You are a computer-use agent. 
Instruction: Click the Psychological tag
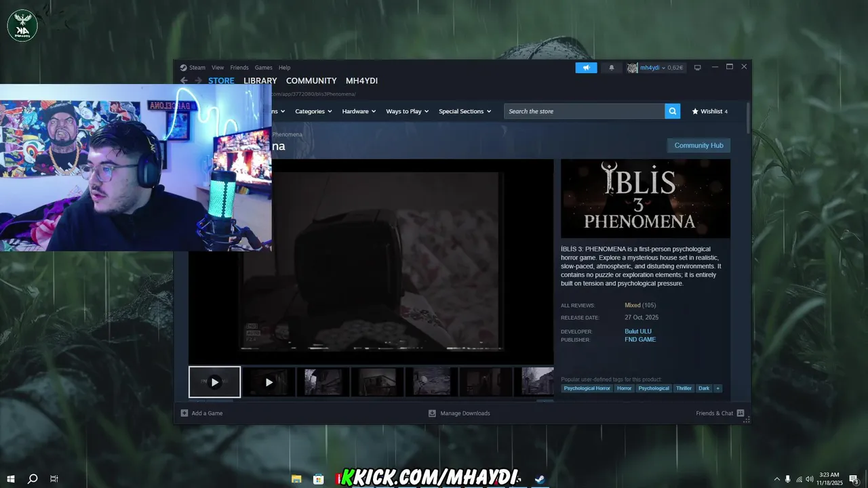(x=654, y=388)
